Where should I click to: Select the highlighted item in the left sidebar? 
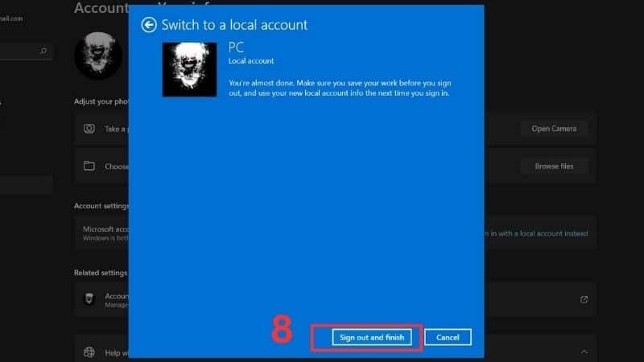pyautogui.click(x=26, y=185)
